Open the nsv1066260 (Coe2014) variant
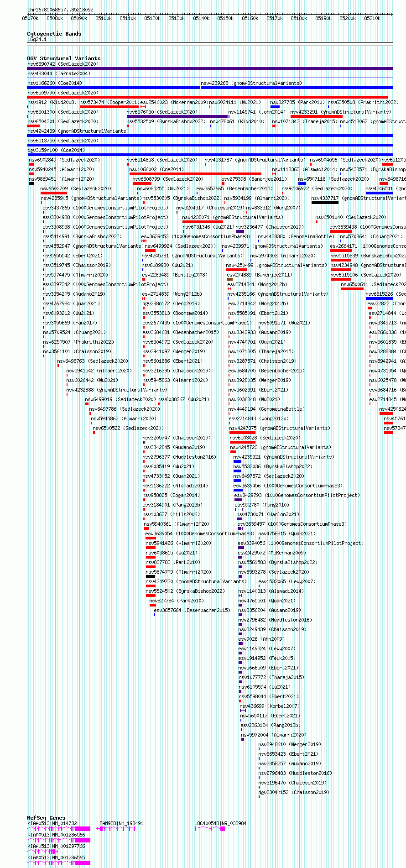406x868 pixels. coord(55,84)
